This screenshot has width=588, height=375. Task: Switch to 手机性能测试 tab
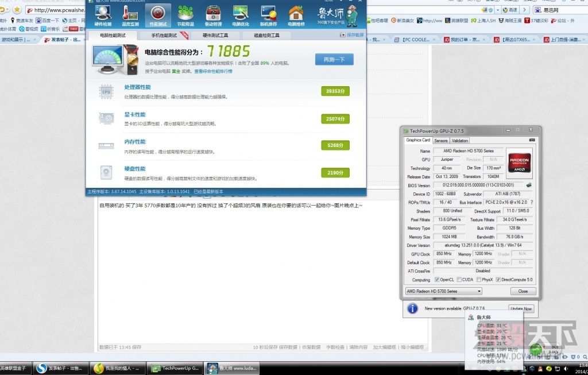pyautogui.click(x=164, y=35)
